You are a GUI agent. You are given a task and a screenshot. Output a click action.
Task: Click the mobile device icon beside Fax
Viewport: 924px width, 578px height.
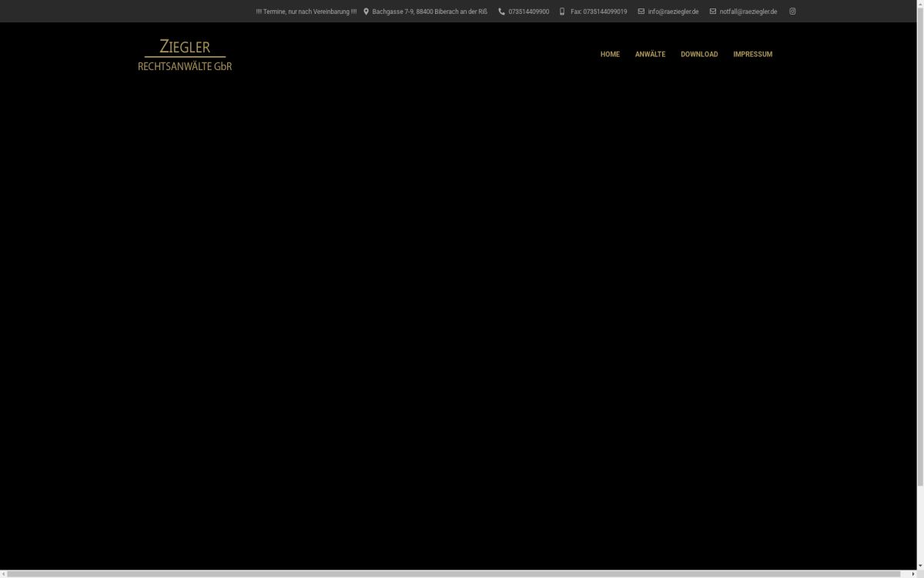click(562, 12)
